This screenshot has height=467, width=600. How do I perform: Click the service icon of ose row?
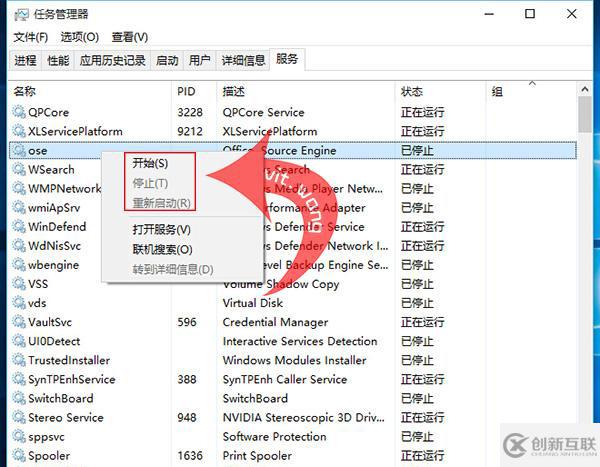point(19,150)
